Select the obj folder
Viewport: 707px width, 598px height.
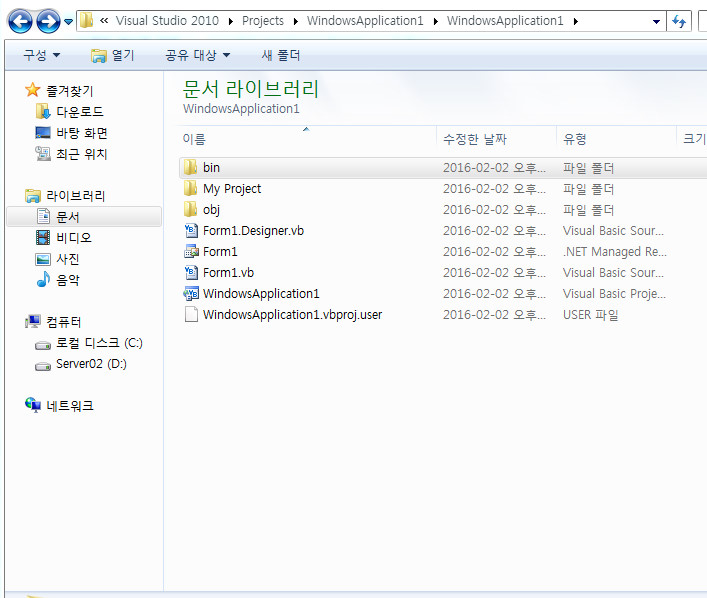coord(211,210)
